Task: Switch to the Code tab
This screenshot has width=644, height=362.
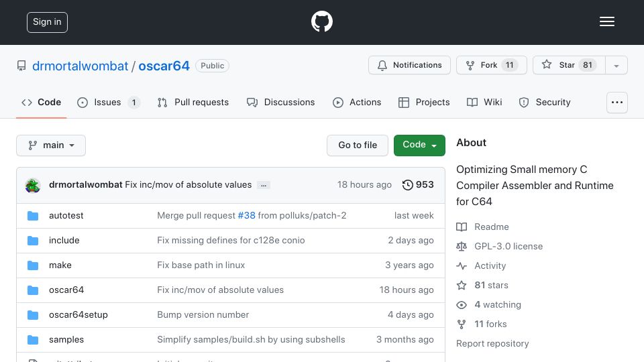Action: [42, 102]
